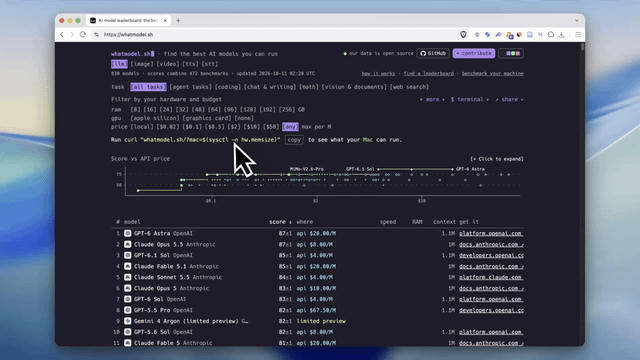Open the benchmark your machine link
Screen dimensions: 640x360
tap(492, 74)
